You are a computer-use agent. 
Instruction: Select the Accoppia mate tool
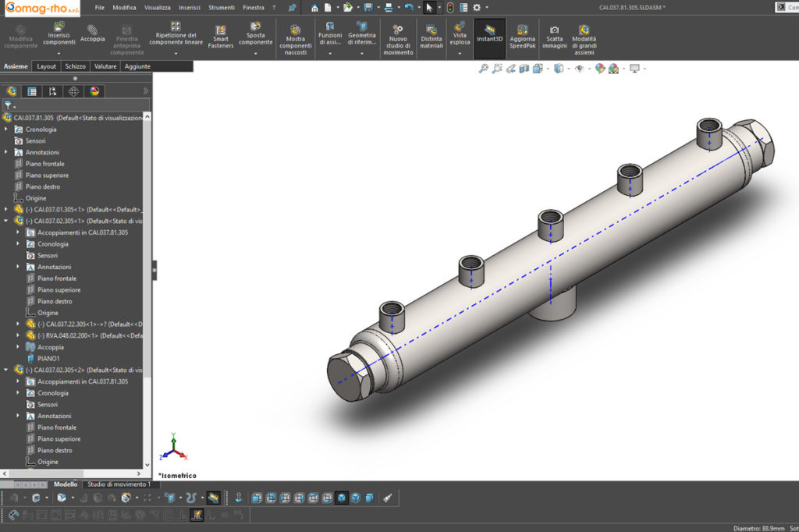92,33
